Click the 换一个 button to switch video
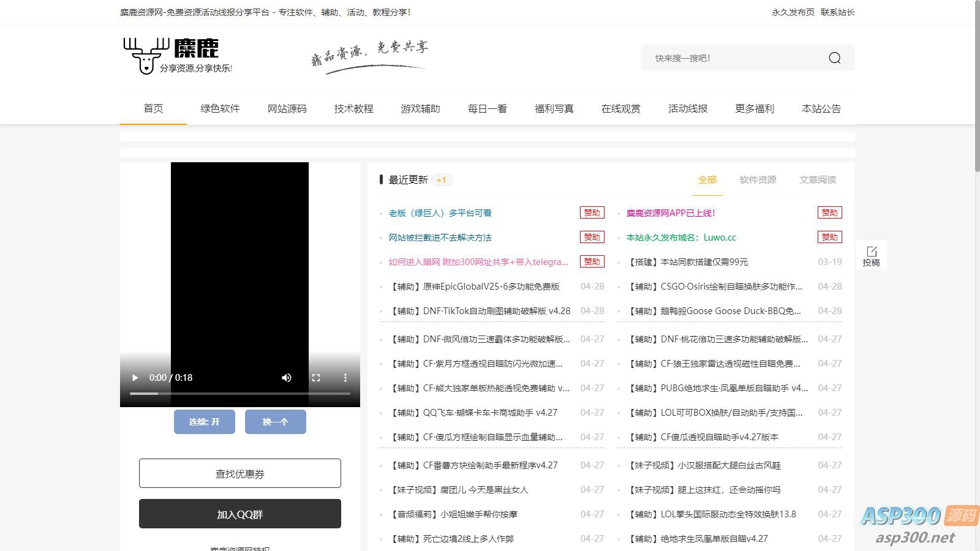980x551 pixels. click(275, 422)
